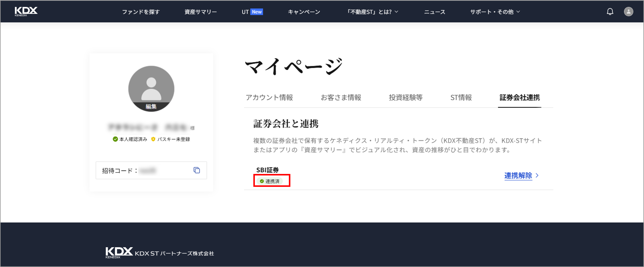Viewport: 644px width, 267px height.
Task: Edit the profile picture via 編集
Action: click(151, 107)
